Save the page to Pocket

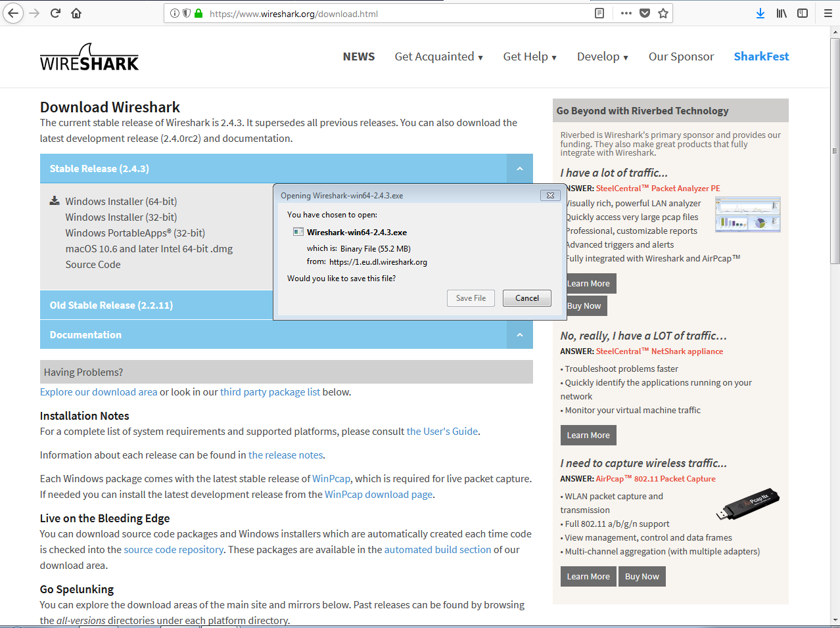point(645,13)
